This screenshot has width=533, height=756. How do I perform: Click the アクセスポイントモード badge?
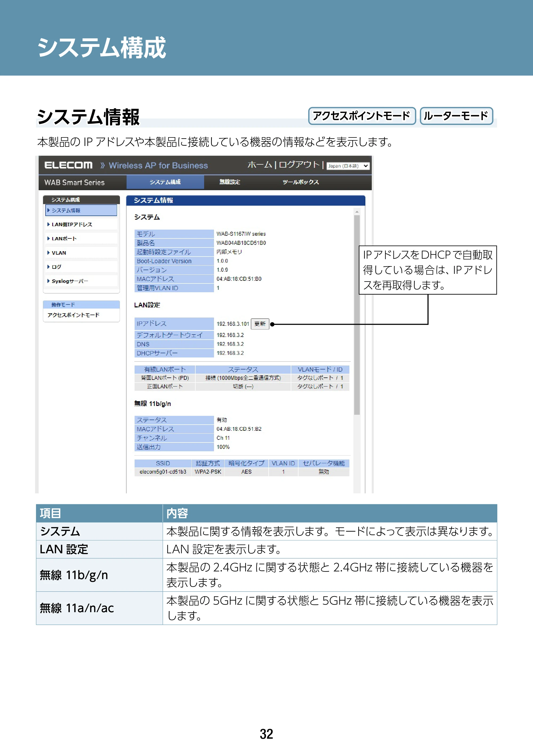pyautogui.click(x=362, y=116)
